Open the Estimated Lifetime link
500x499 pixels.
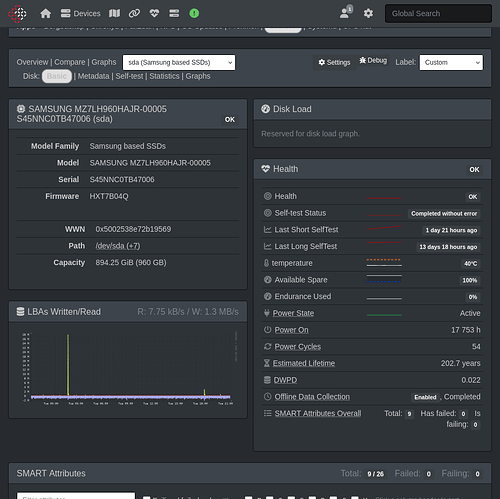[304, 363]
